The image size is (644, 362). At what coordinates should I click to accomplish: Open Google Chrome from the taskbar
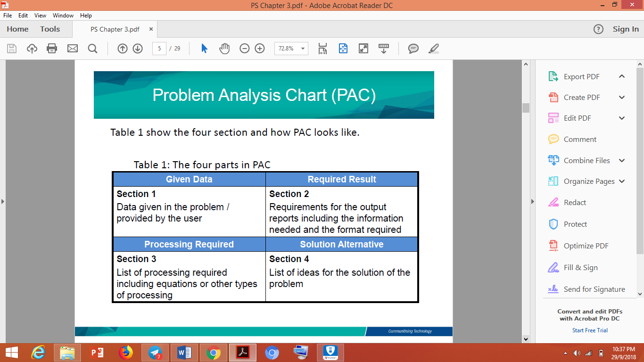(214, 352)
